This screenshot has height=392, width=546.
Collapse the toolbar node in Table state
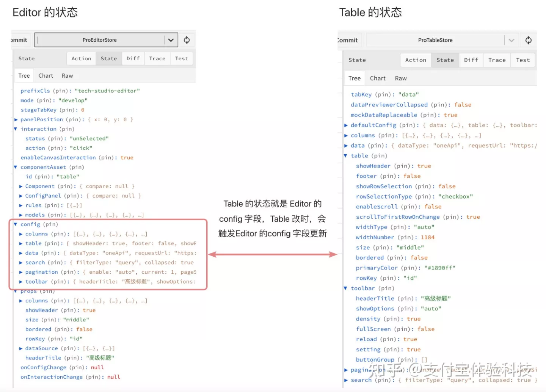(x=346, y=289)
